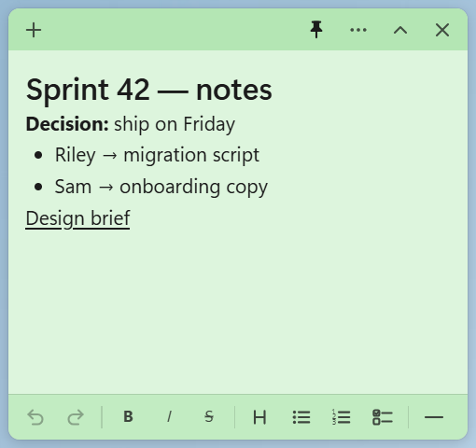This screenshot has width=476, height=448.
Task: Click the redo arrow icon
Action: (76, 417)
